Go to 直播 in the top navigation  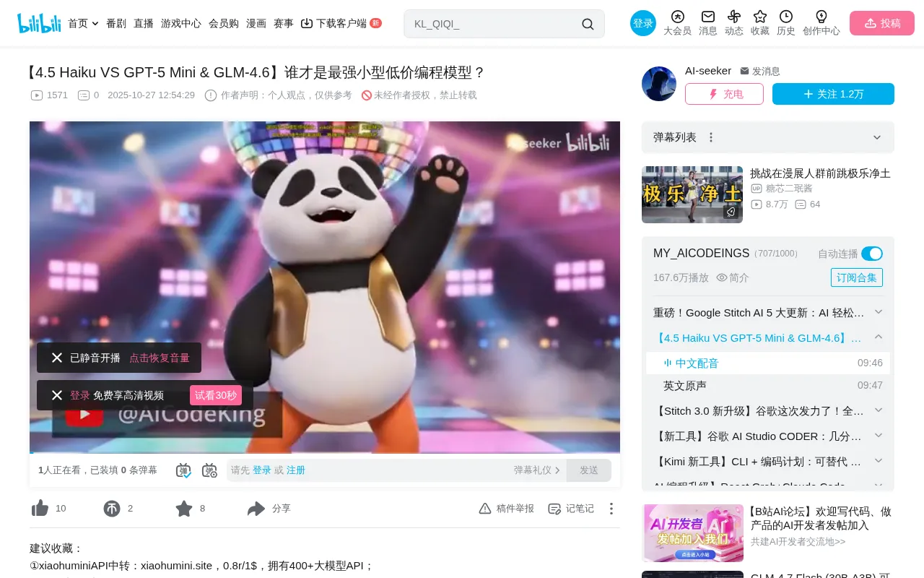[x=144, y=23]
